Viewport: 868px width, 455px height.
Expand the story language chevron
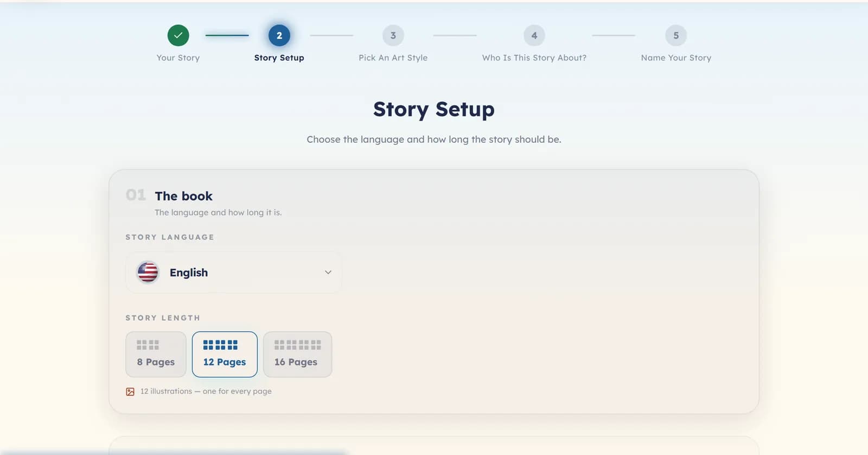coord(328,272)
